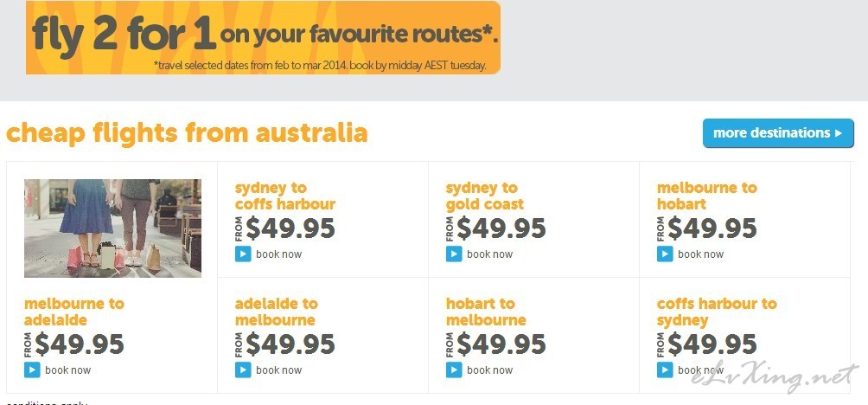Open the fly 2 for 1 promotional banner

click(x=263, y=37)
